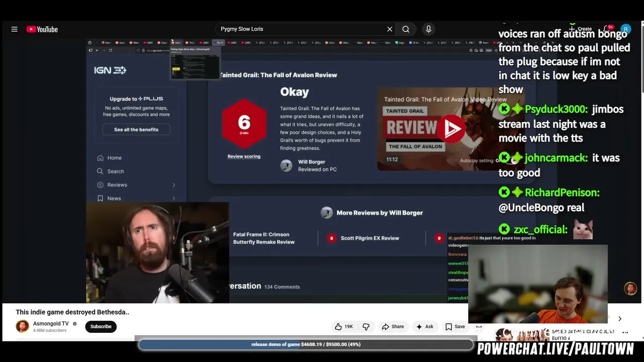Click the magnifier search button
The image size is (644, 362).
tap(406, 29)
